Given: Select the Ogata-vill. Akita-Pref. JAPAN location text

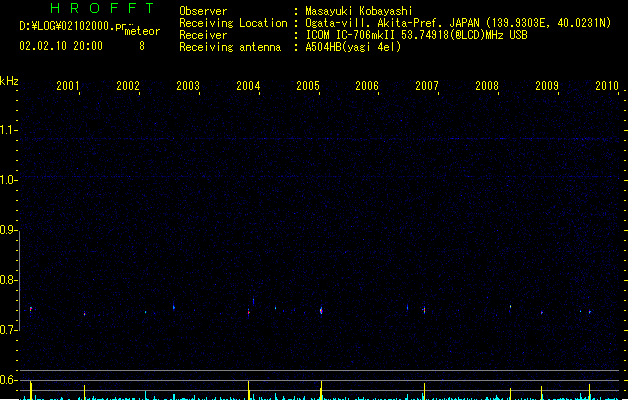Looking at the screenshot, I should 458,23.
